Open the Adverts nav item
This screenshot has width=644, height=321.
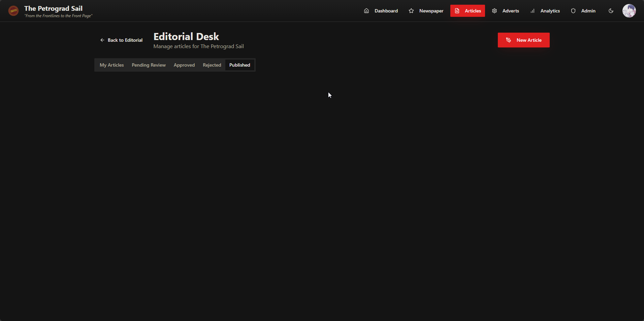click(505, 11)
